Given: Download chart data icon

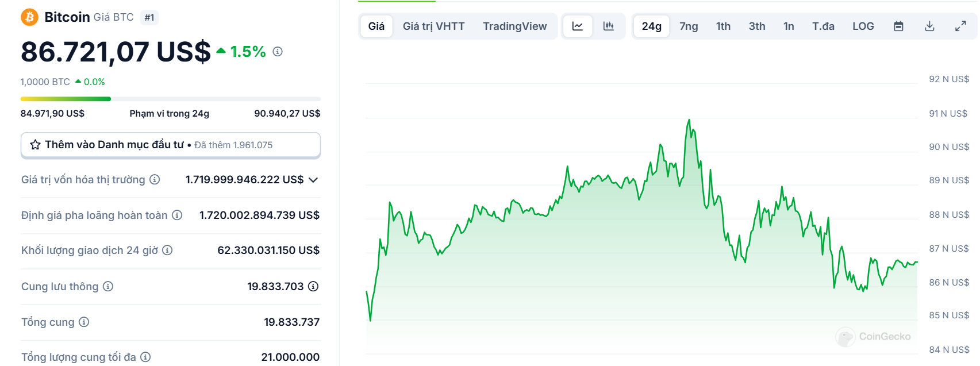Looking at the screenshot, I should [x=929, y=26].
